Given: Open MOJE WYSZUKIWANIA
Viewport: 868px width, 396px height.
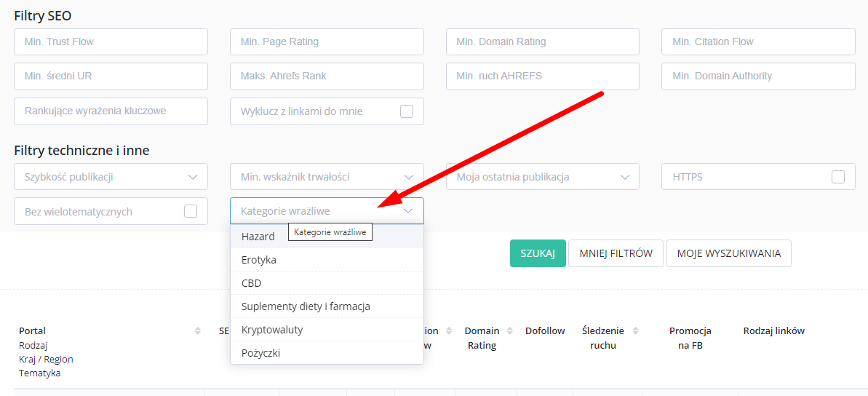Looking at the screenshot, I should pos(728,253).
